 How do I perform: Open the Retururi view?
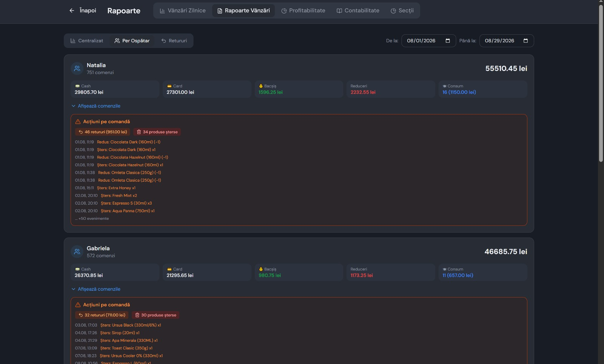174,41
